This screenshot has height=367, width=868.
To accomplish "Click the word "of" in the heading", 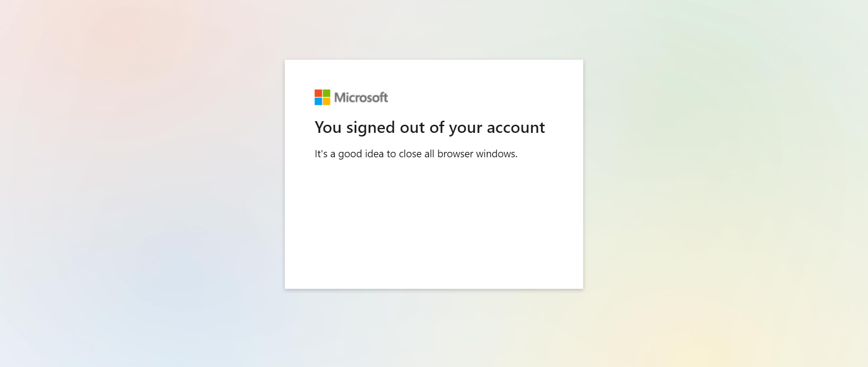I will coord(437,127).
